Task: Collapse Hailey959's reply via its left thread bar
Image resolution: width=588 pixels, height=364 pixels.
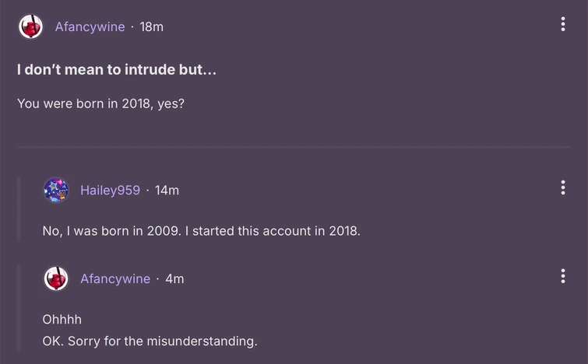Action: [19, 208]
